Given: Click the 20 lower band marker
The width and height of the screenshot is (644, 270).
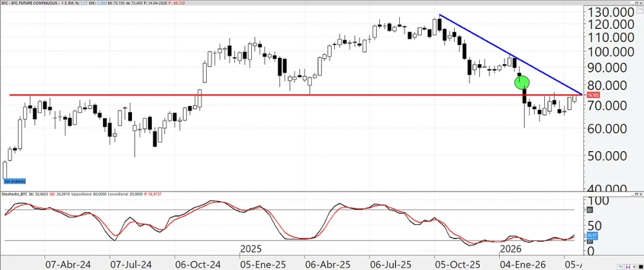Looking at the screenshot, I should tap(590, 241).
